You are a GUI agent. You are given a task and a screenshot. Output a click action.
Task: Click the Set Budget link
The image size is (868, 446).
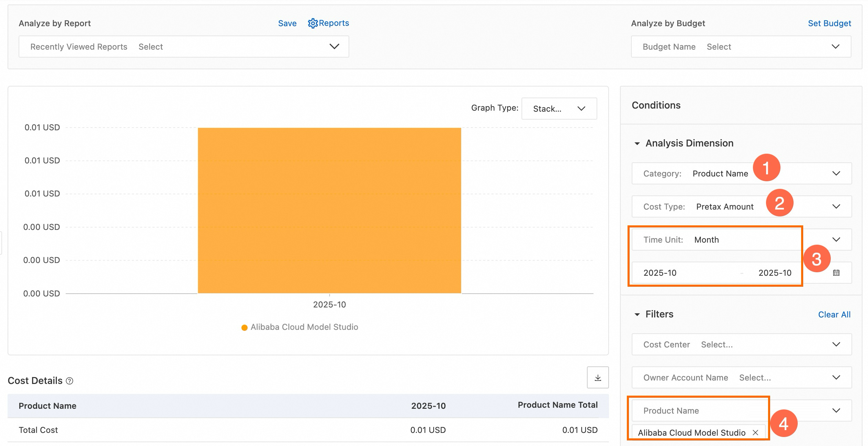pos(829,23)
